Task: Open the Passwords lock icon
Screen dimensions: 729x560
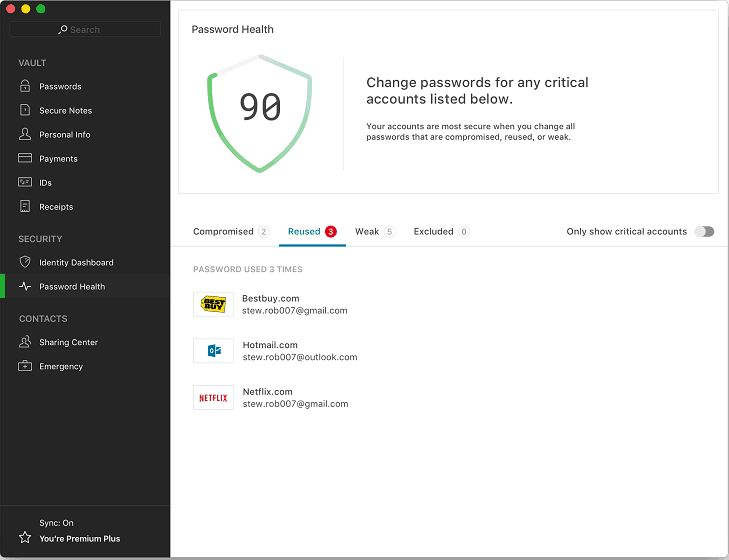Action: [x=25, y=86]
